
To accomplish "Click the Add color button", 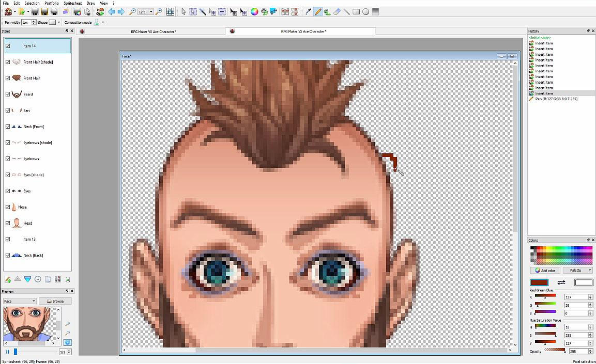I will pos(545,270).
